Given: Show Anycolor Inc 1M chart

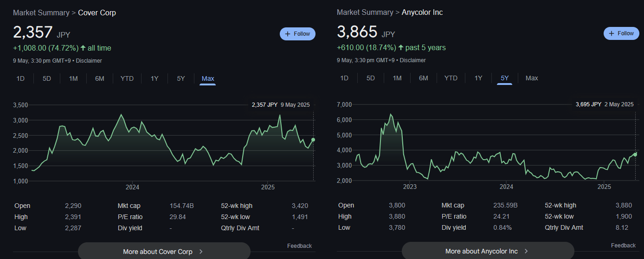Looking at the screenshot, I should 397,78.
